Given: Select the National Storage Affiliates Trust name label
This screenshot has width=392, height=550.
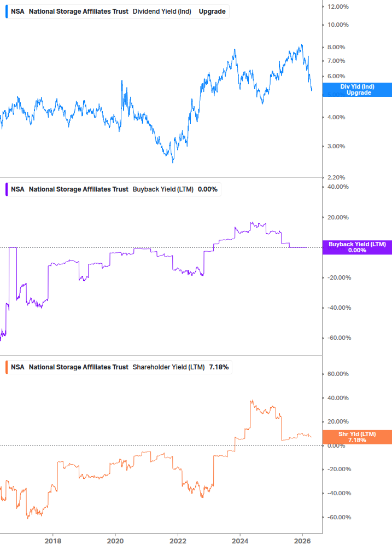Looking at the screenshot, I should point(79,11).
